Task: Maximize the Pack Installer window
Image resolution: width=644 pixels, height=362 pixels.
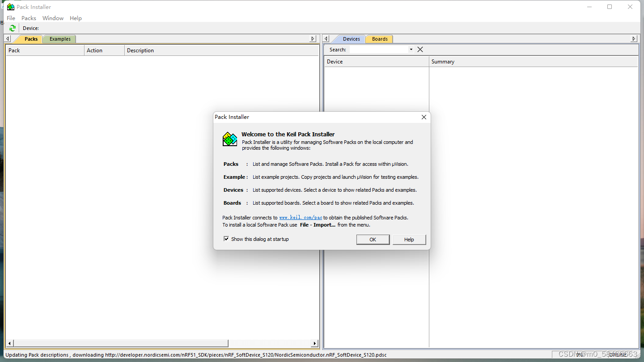Action: click(x=610, y=7)
